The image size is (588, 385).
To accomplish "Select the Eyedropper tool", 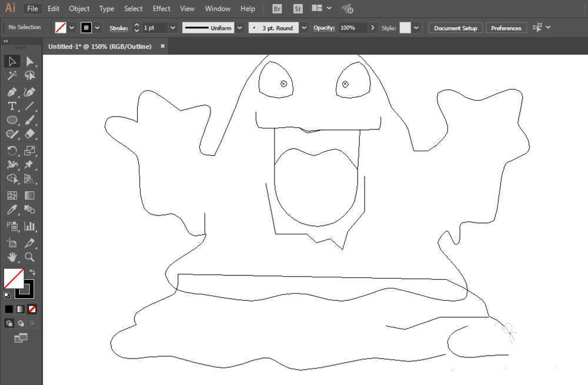I will tap(12, 210).
